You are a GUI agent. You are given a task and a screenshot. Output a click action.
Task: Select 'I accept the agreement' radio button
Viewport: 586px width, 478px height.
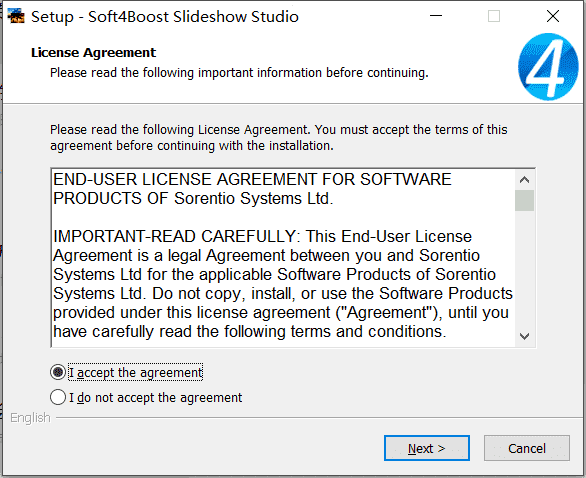pyautogui.click(x=58, y=372)
